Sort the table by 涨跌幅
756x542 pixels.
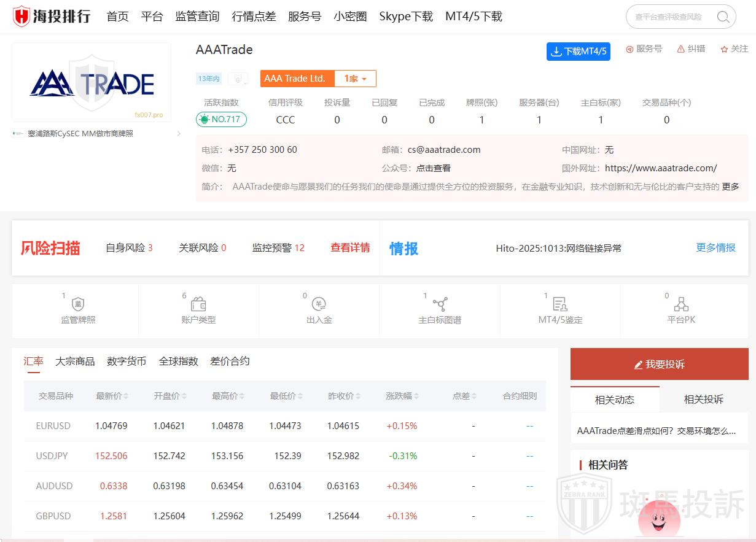pos(416,397)
